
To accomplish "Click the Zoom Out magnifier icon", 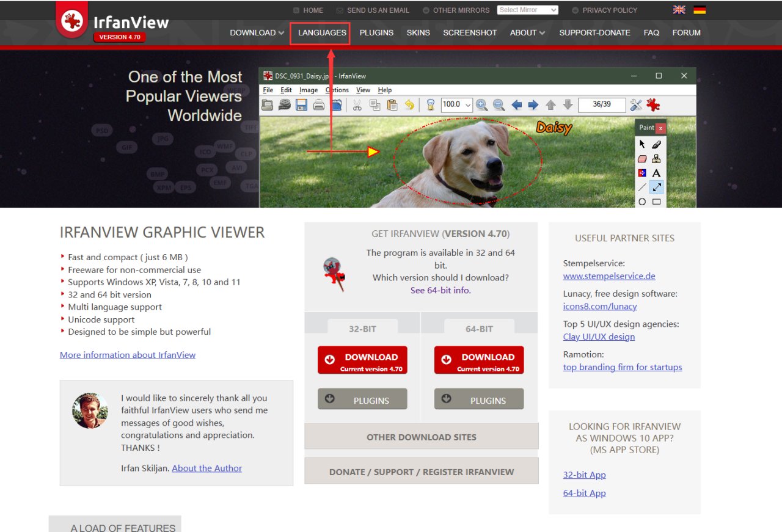I will [499, 104].
